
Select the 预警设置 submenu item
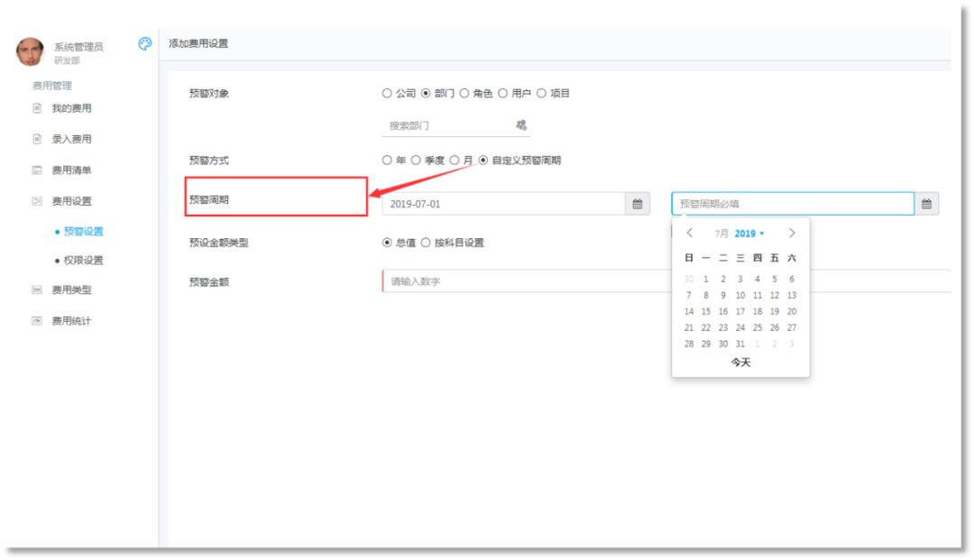83,232
